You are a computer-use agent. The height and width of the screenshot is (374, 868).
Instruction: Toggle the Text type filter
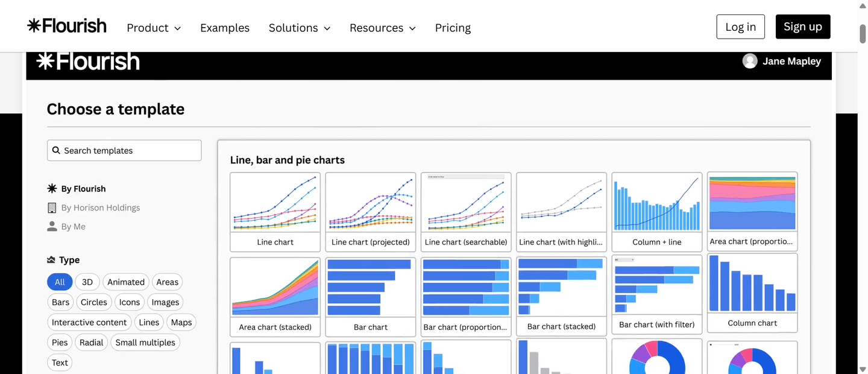tap(60, 363)
